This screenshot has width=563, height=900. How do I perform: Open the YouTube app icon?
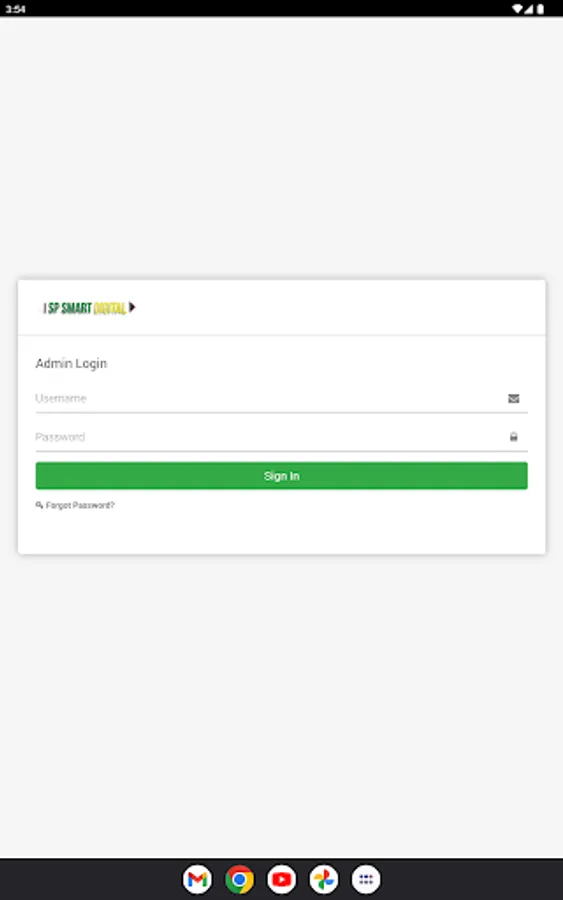coord(282,879)
